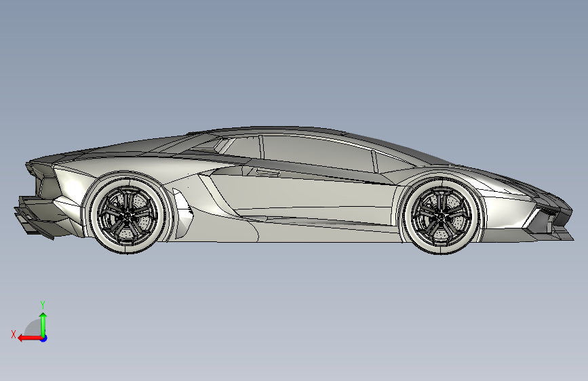Click the door handle on the car
This screenshot has height=381, width=588.
pos(268,173)
